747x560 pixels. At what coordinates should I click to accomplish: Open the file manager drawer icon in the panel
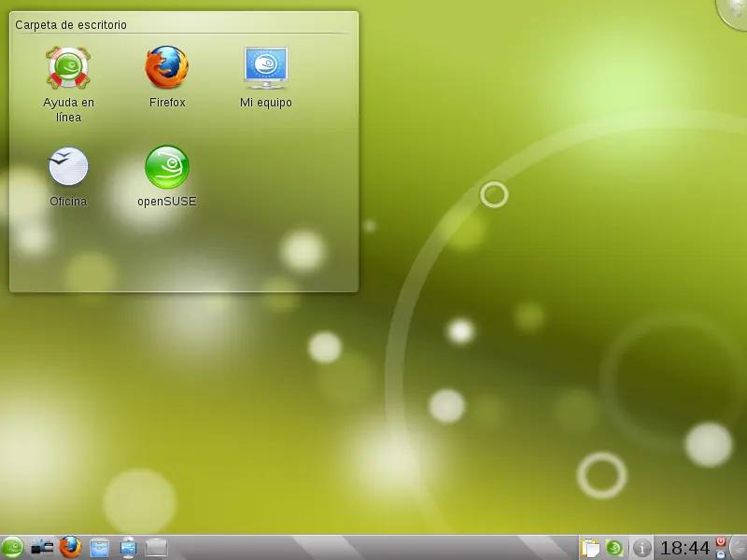[x=100, y=548]
